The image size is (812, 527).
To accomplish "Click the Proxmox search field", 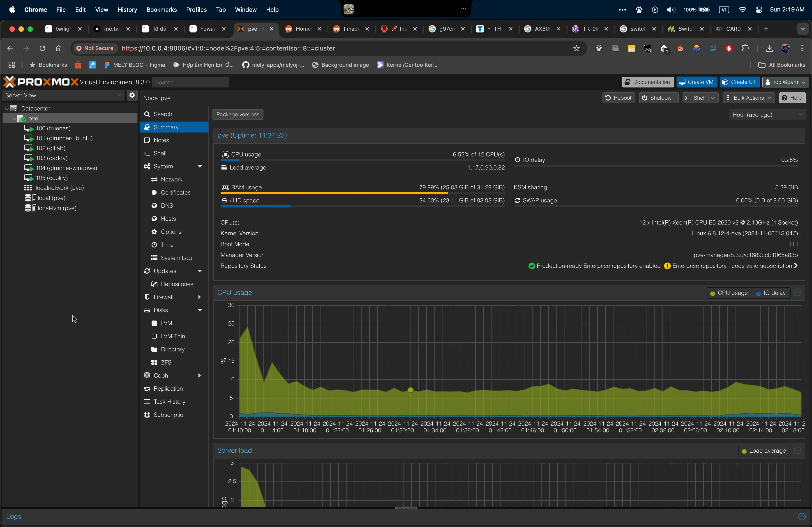I will (x=190, y=82).
